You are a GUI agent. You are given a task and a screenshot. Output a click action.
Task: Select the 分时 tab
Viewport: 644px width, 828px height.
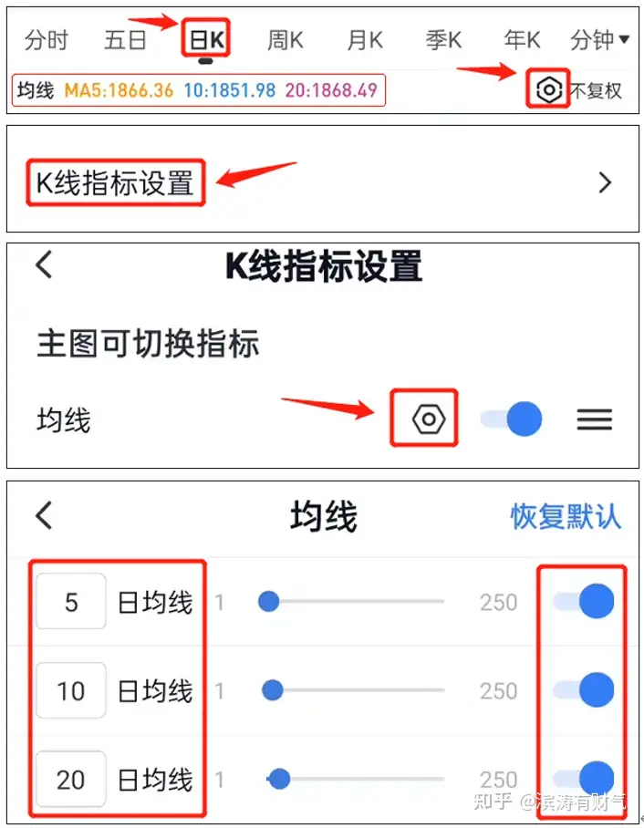[x=47, y=39]
